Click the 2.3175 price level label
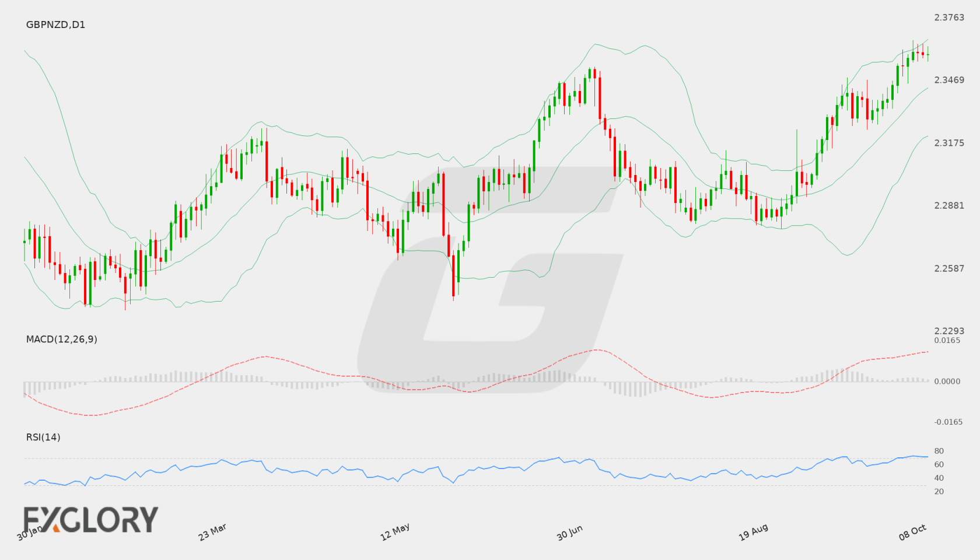This screenshot has width=980, height=560. [x=949, y=143]
